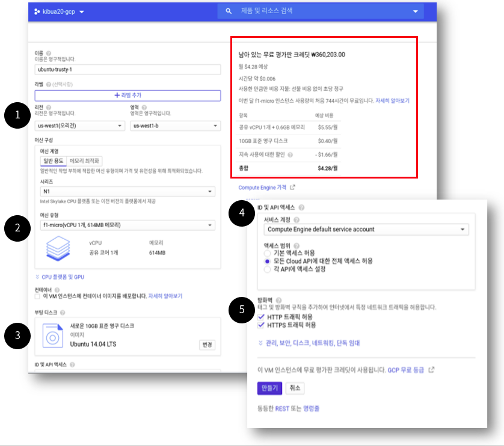
Task: Click the help icon next to 액세스 범위
Action: tap(297, 246)
